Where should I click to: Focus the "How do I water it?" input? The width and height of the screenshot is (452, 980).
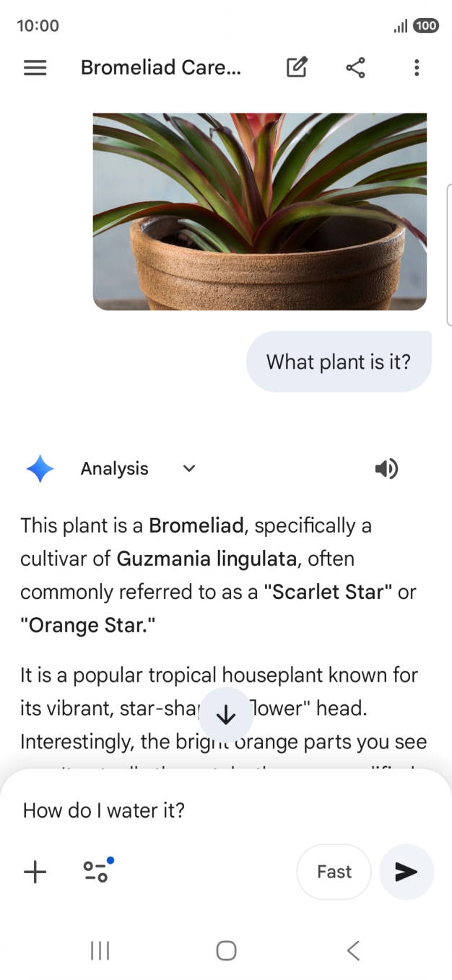(x=217, y=810)
